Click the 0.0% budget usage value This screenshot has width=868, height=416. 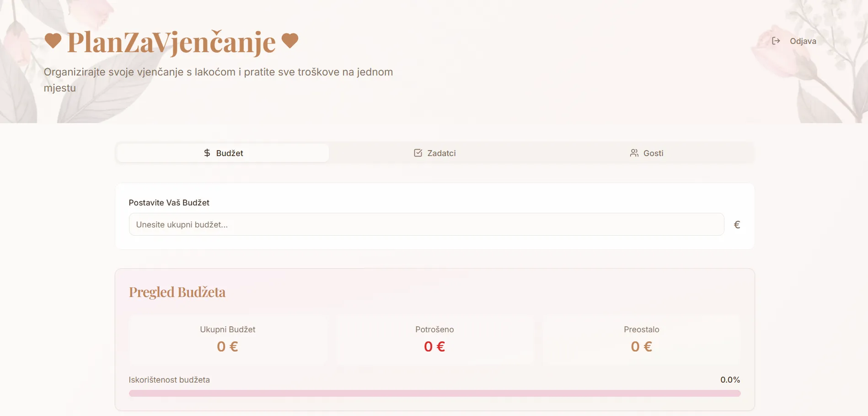pyautogui.click(x=730, y=380)
